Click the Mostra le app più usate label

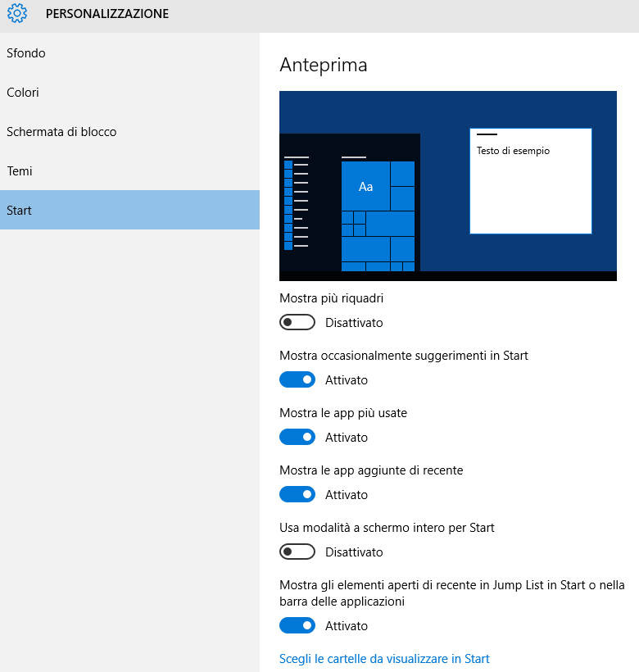click(x=343, y=413)
